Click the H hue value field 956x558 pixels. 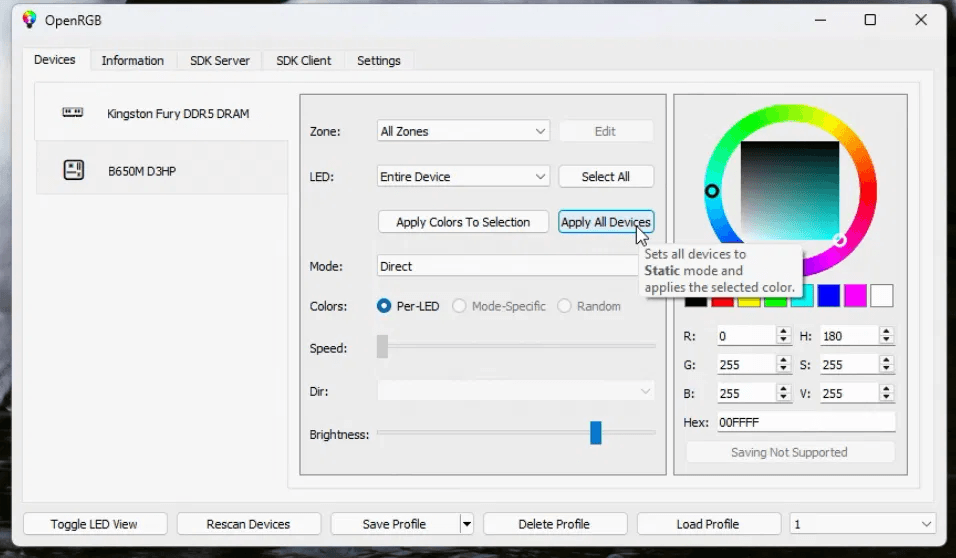click(849, 336)
